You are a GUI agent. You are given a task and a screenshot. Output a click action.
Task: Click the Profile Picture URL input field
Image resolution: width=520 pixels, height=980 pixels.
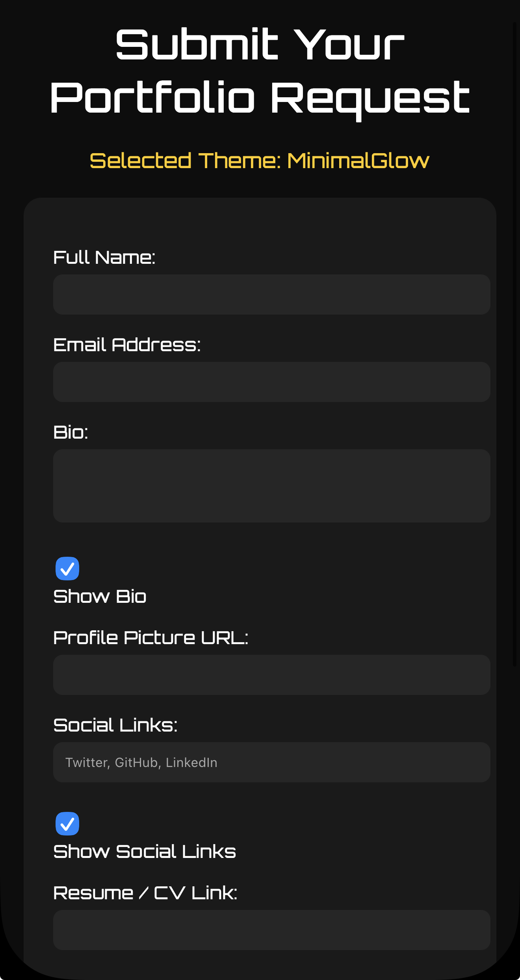click(271, 675)
